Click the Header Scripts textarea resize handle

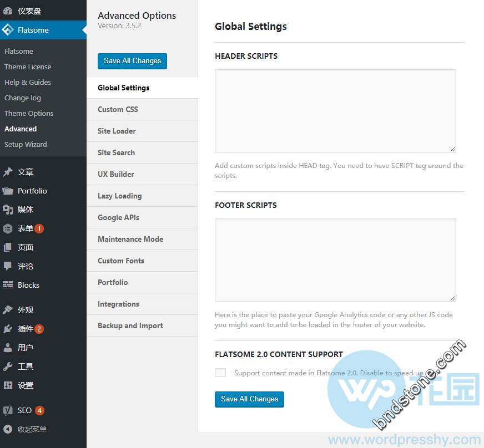tap(453, 149)
